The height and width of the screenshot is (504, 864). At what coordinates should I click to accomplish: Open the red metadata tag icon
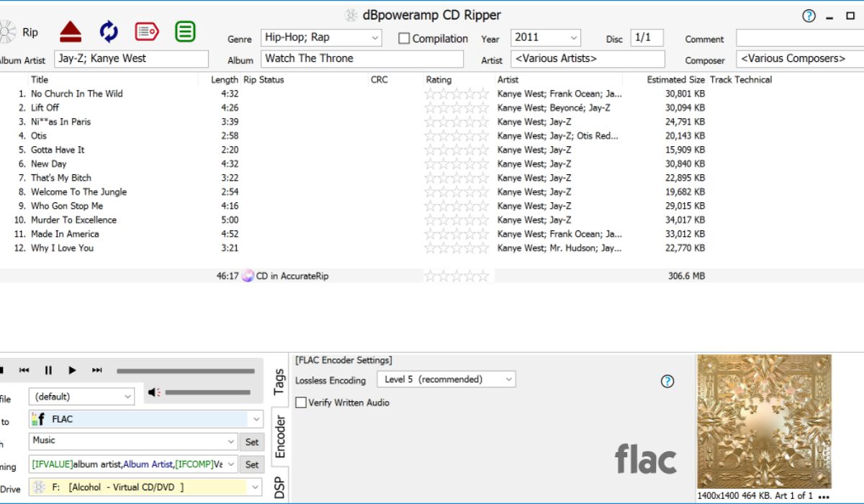[147, 32]
